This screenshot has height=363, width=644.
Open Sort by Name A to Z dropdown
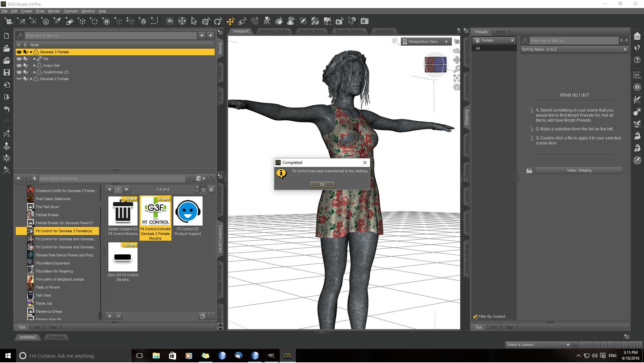pyautogui.click(x=574, y=49)
